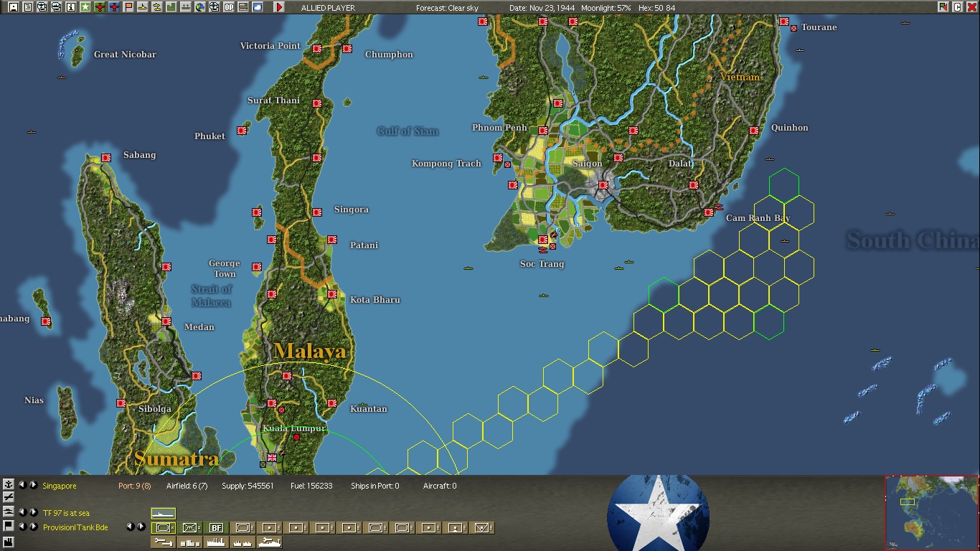Select the Japanese base marker at Kuantan

click(332, 403)
